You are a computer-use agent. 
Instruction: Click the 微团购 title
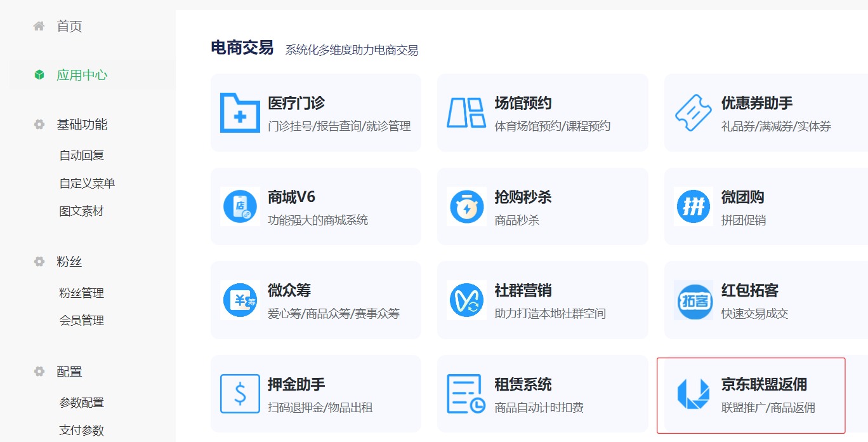tap(743, 197)
